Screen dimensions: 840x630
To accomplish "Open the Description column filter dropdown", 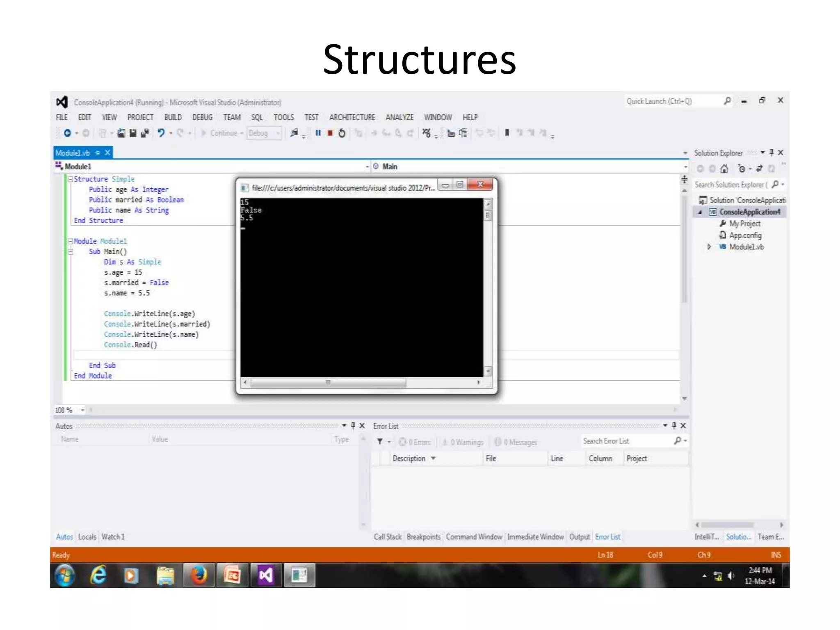I will [433, 458].
